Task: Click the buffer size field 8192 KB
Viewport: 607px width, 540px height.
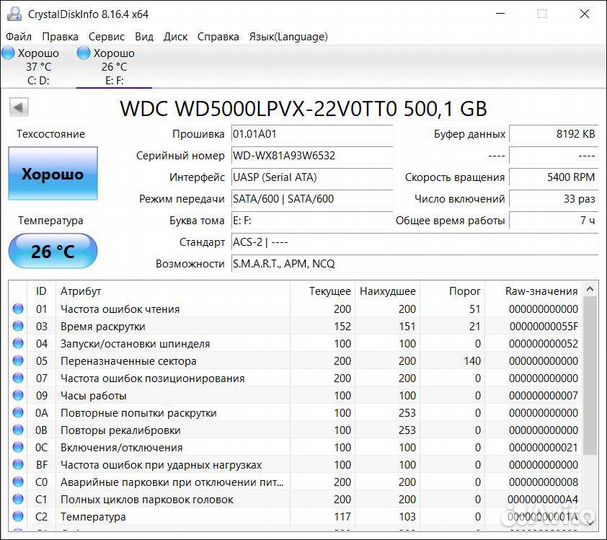Action: pyautogui.click(x=554, y=134)
